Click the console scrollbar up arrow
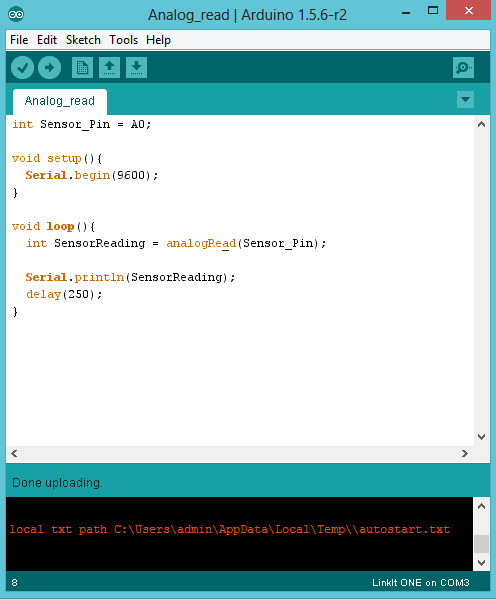496x600 pixels. click(481, 506)
